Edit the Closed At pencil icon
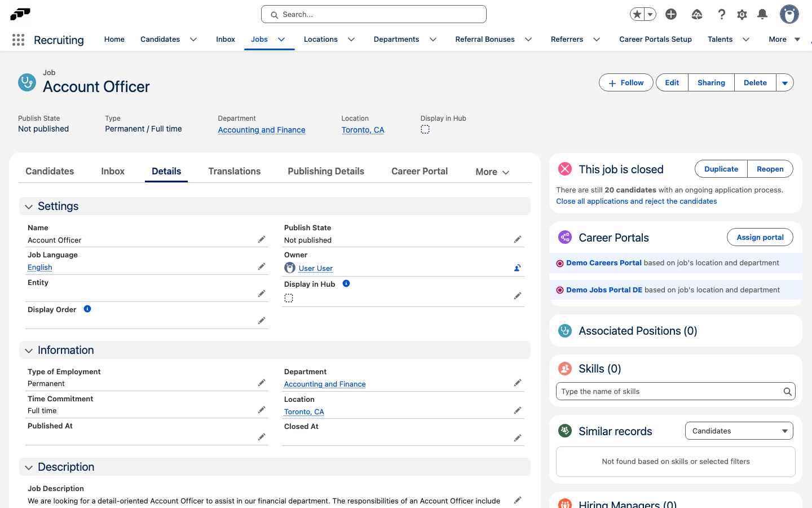812x508 pixels. (518, 438)
